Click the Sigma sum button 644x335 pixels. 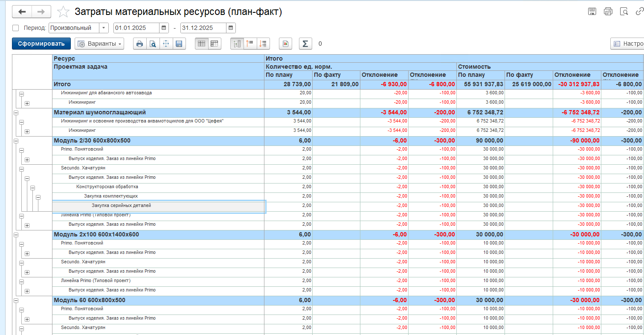click(x=305, y=44)
